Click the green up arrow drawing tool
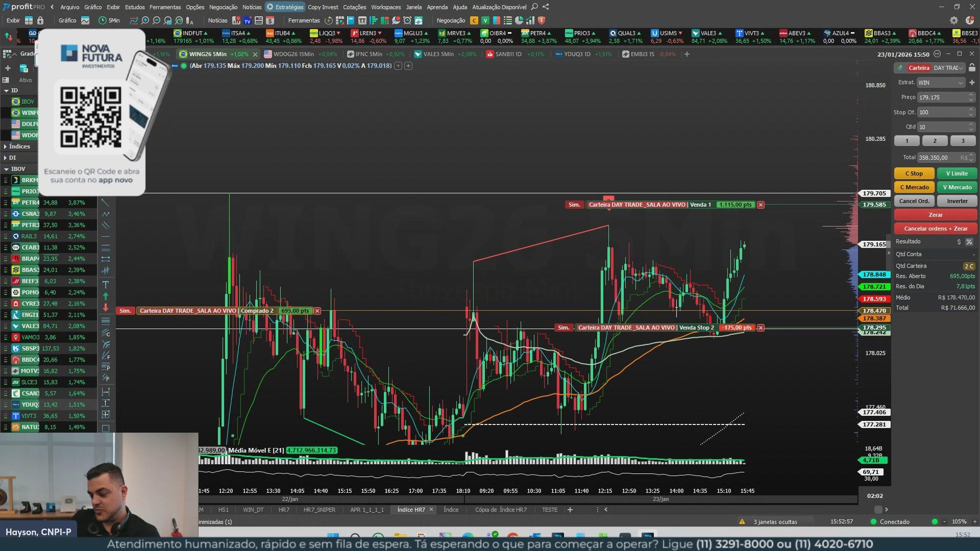The height and width of the screenshot is (551, 980). click(x=106, y=296)
